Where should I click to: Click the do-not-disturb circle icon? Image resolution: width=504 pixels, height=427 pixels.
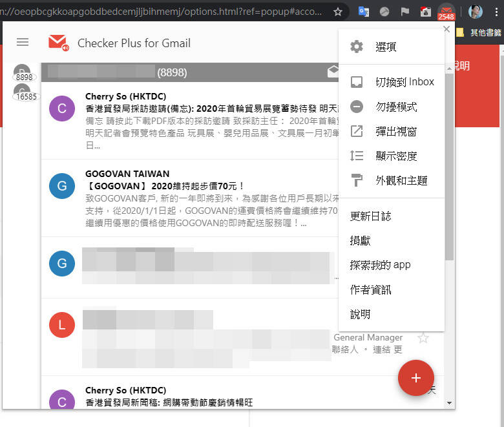(x=357, y=107)
